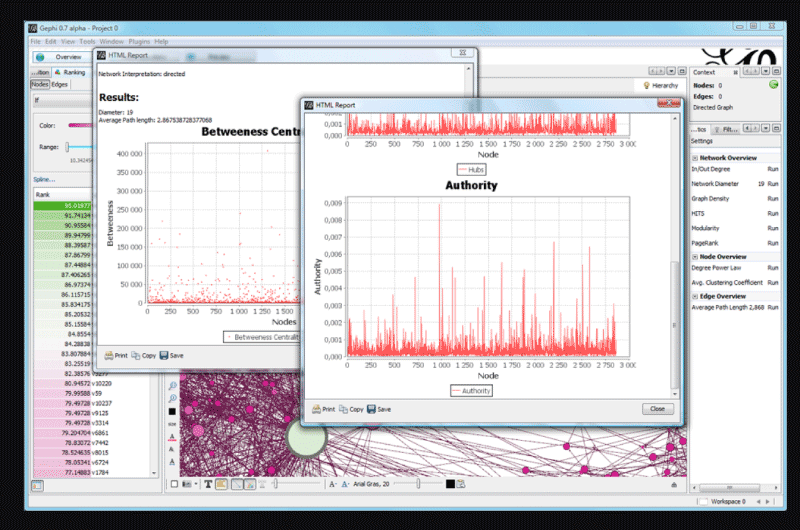
Task: Click the font size decrease A icon
Action: pos(332,484)
